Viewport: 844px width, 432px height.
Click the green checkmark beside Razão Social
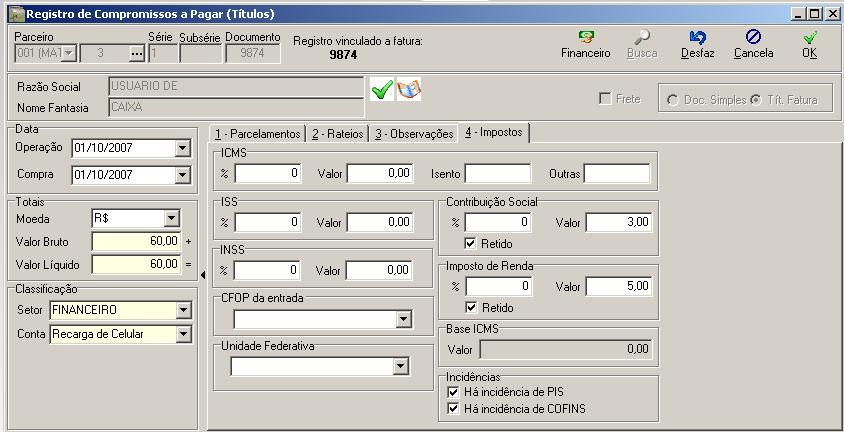(x=381, y=90)
